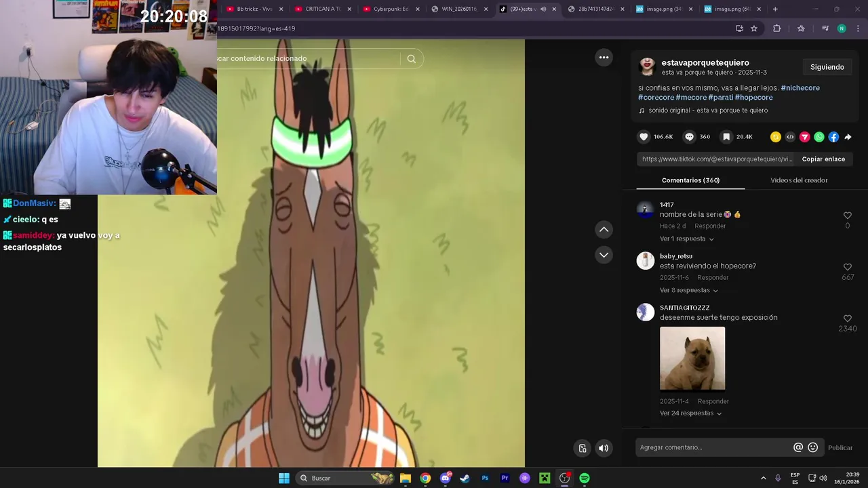Expand Ver 1 respuesta under 1417
The width and height of the screenshot is (868, 488).
click(x=686, y=239)
